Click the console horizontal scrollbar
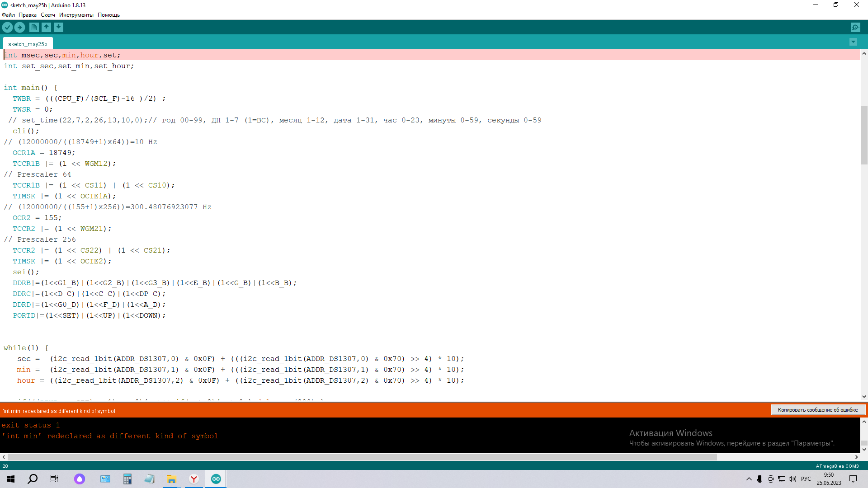The image size is (868, 488). pyautogui.click(x=362, y=457)
